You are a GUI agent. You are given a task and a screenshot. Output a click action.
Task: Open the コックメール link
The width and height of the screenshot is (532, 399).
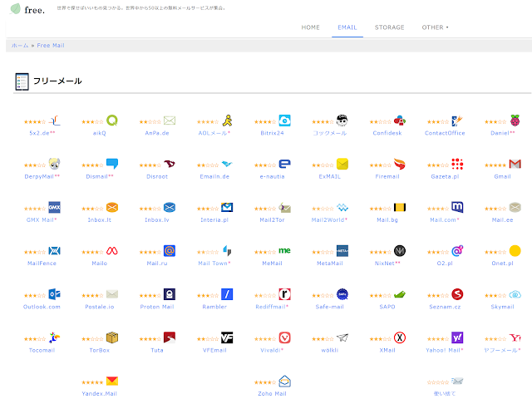click(x=330, y=133)
